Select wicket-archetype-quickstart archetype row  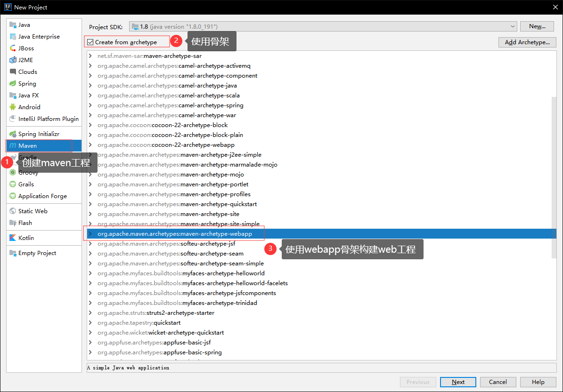321,332
